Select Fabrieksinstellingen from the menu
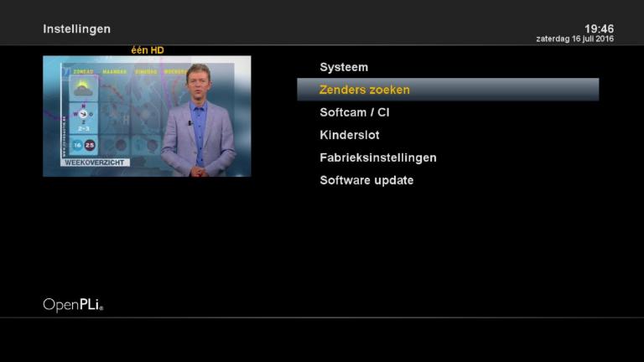 [x=378, y=158]
